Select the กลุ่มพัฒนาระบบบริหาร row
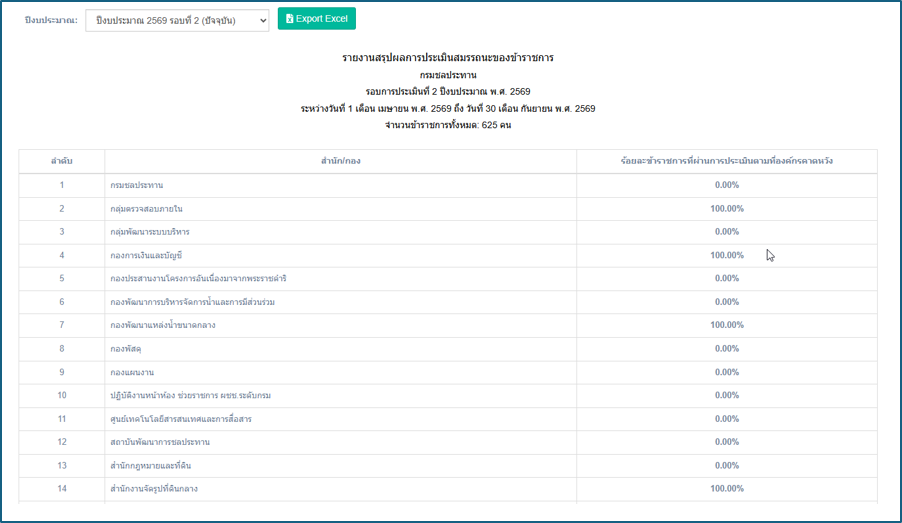The width and height of the screenshot is (902, 523). pos(448,232)
